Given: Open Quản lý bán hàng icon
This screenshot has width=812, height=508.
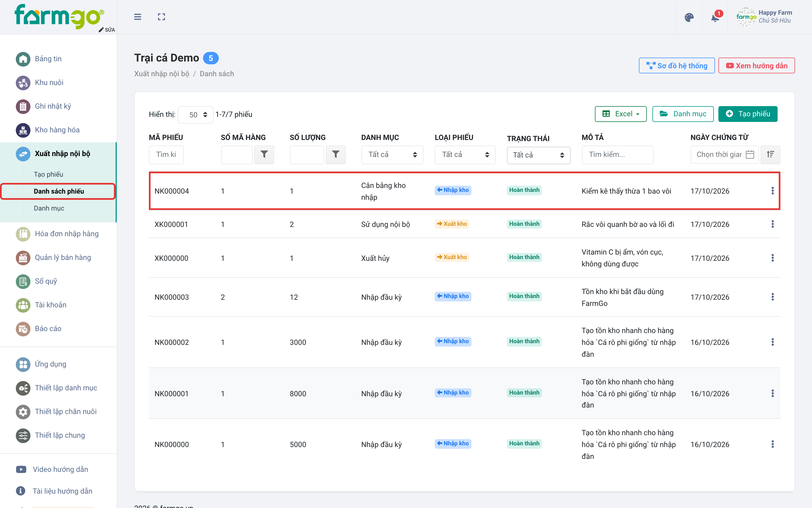Looking at the screenshot, I should coord(23,258).
